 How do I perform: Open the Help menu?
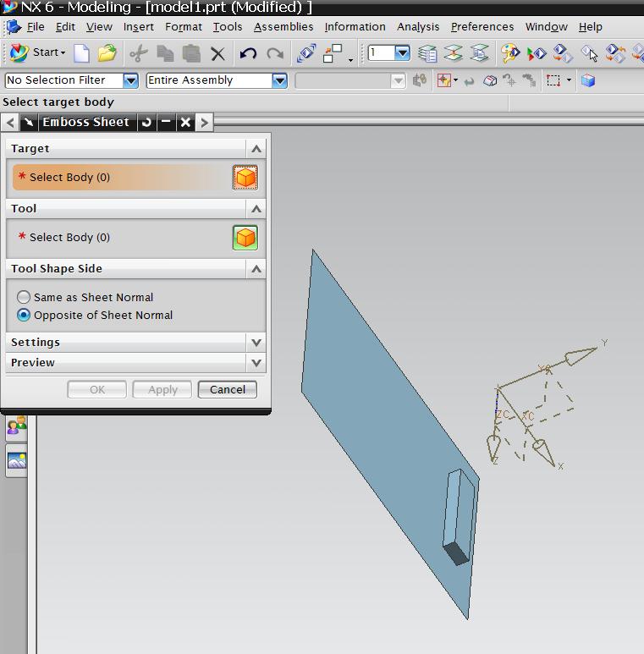[x=590, y=27]
